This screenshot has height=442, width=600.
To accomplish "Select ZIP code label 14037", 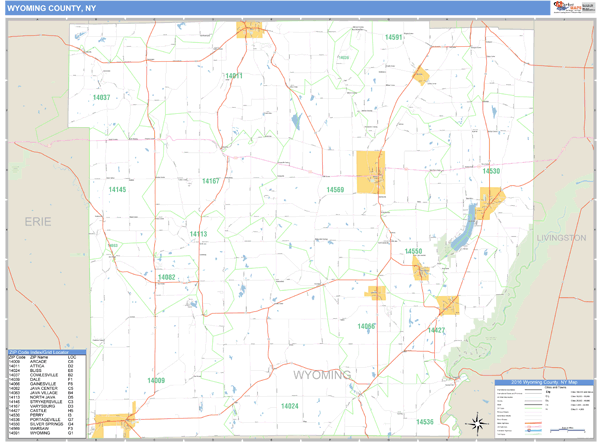I will [x=101, y=97].
